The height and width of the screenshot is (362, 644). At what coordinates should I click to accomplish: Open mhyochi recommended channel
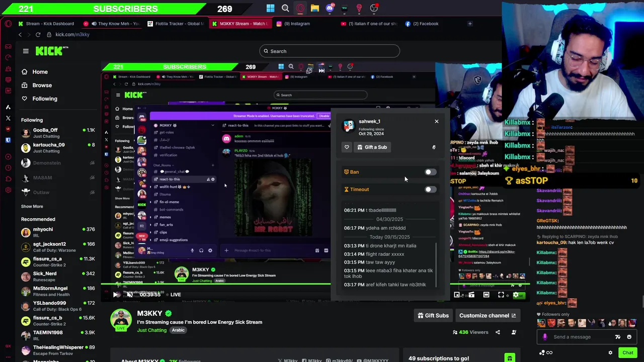57,232
